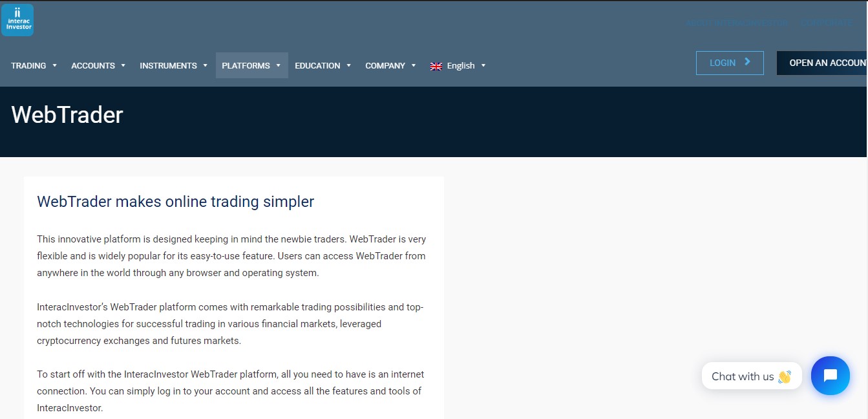Click paragraph starting 'This innovative platform'
The height and width of the screenshot is (419, 868).
click(231, 256)
